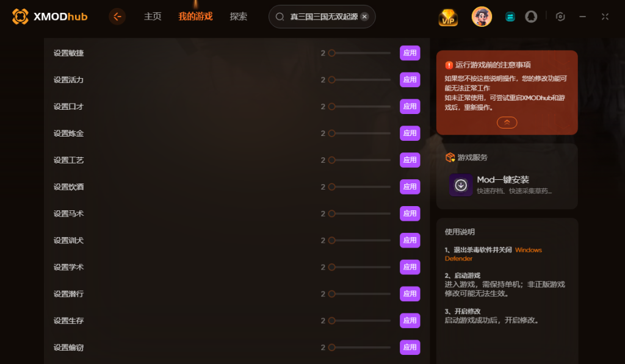Open the Windows Defender link
This screenshot has height=364, width=625.
(493, 254)
